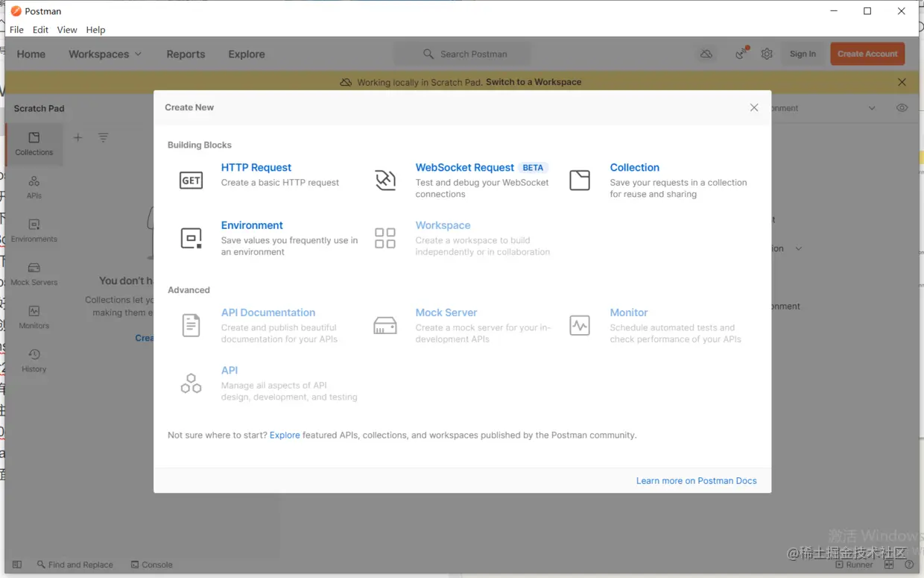Image resolution: width=924 pixels, height=578 pixels.
Task: Open Runner in status bar
Action: [854, 565]
